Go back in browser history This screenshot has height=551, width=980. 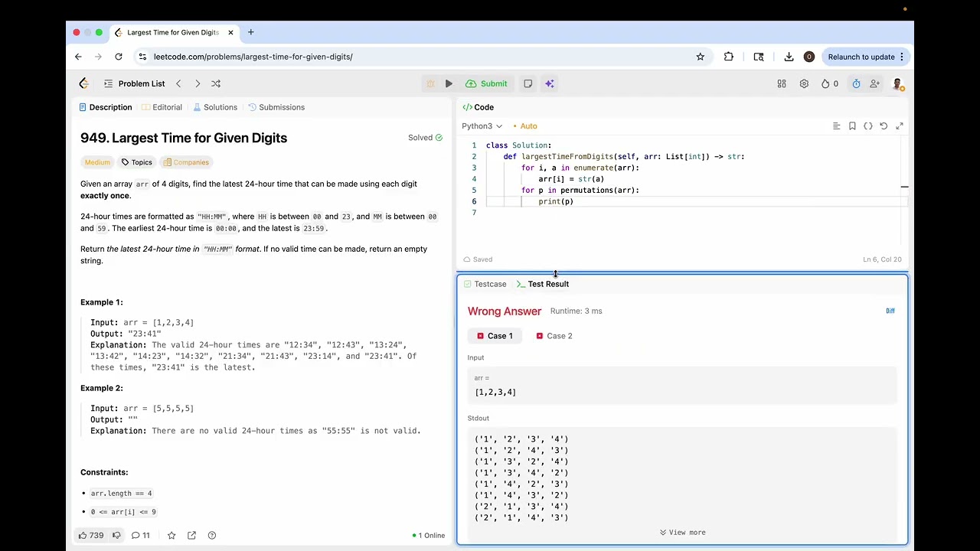pos(78,57)
